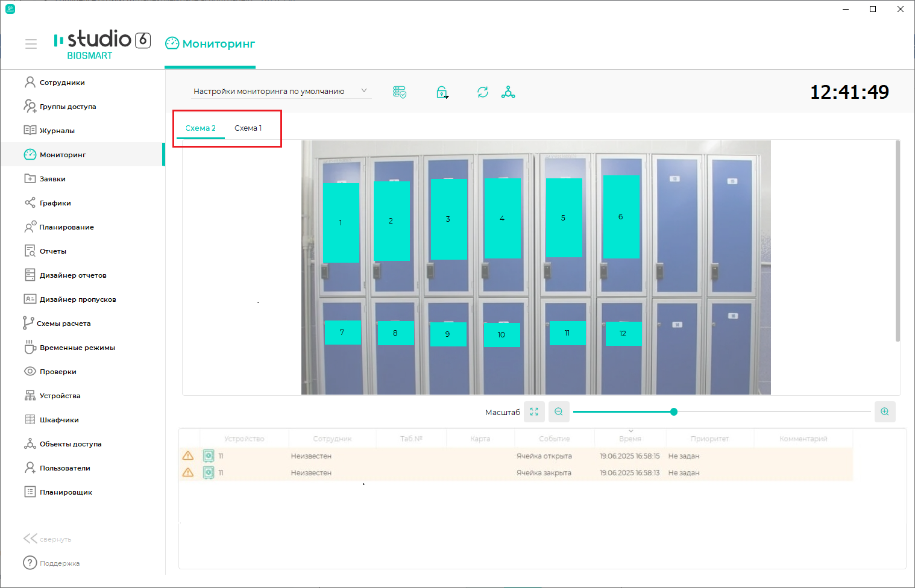The image size is (915, 588).
Task: Click the fit-to-screen scale icon
Action: tap(534, 411)
